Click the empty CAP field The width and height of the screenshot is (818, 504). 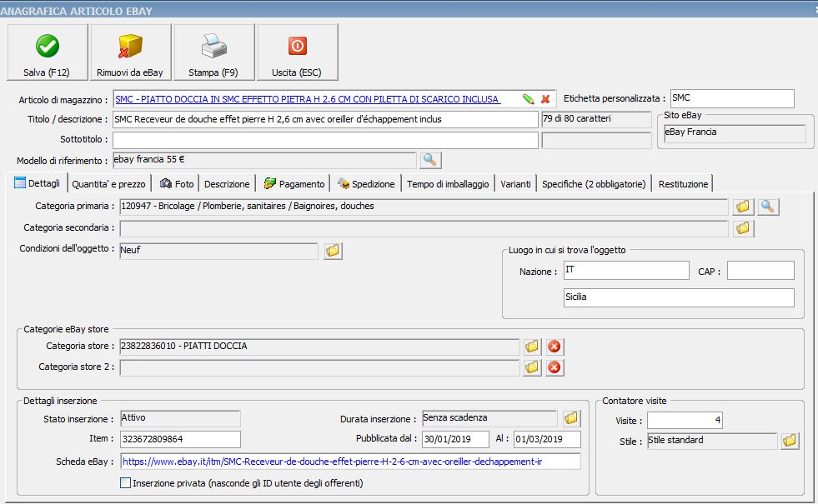click(760, 271)
